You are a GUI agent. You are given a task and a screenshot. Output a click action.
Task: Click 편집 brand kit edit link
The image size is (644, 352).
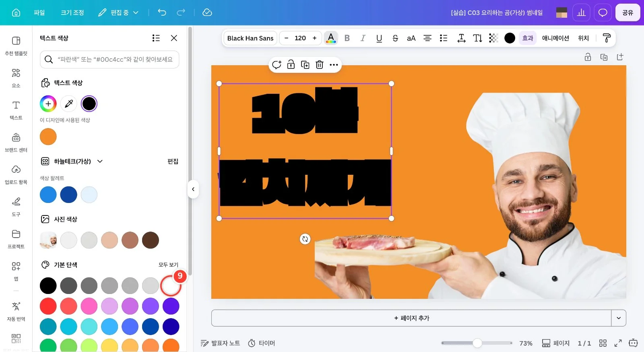coord(173,161)
